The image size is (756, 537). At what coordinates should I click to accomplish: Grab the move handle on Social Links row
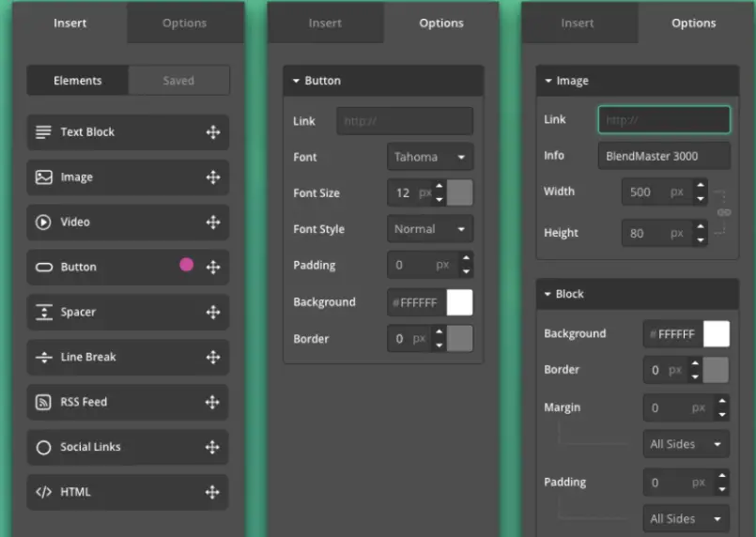click(x=212, y=447)
